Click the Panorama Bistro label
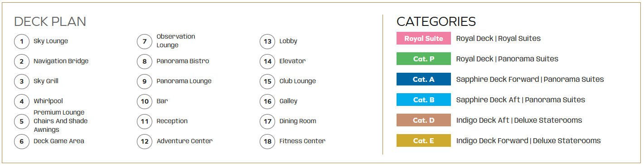 pos(183,61)
